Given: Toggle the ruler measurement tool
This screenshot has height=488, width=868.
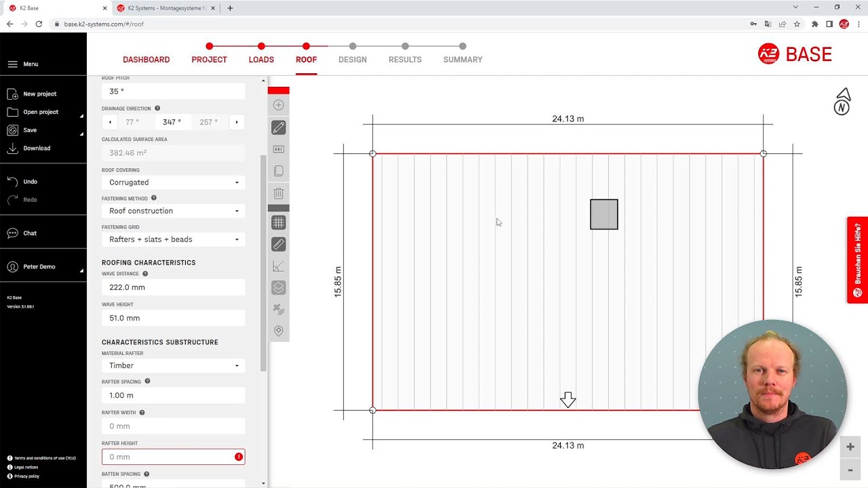Looking at the screenshot, I should click(279, 244).
